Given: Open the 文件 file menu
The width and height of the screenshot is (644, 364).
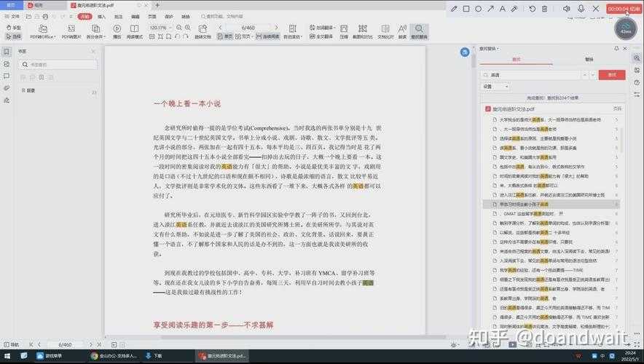Looking at the screenshot, I should click(12, 17).
